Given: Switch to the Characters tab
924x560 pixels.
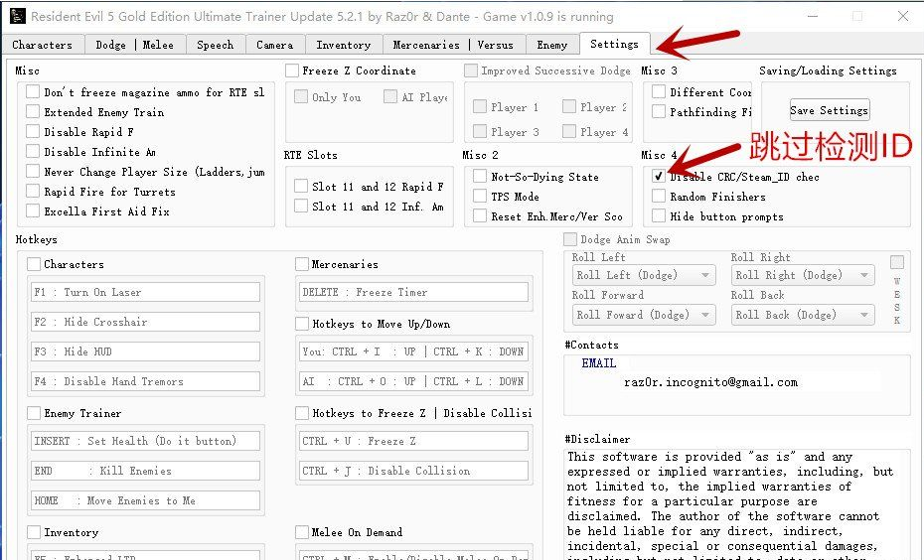Looking at the screenshot, I should coord(42,45).
